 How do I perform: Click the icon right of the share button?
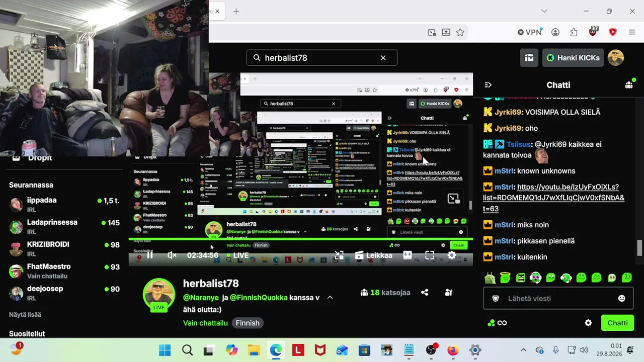point(449,292)
